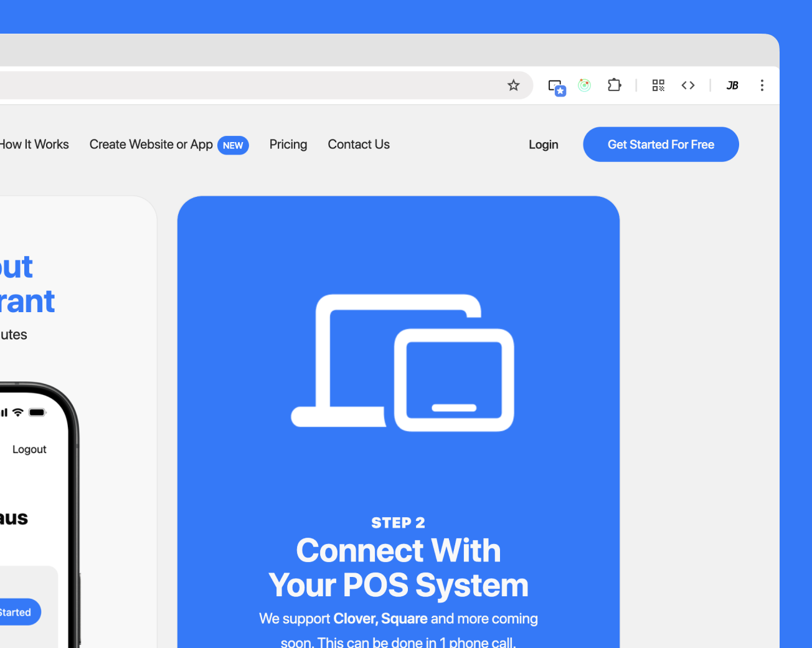
Task: Click the Contact Us navigation link
Action: coord(359,144)
